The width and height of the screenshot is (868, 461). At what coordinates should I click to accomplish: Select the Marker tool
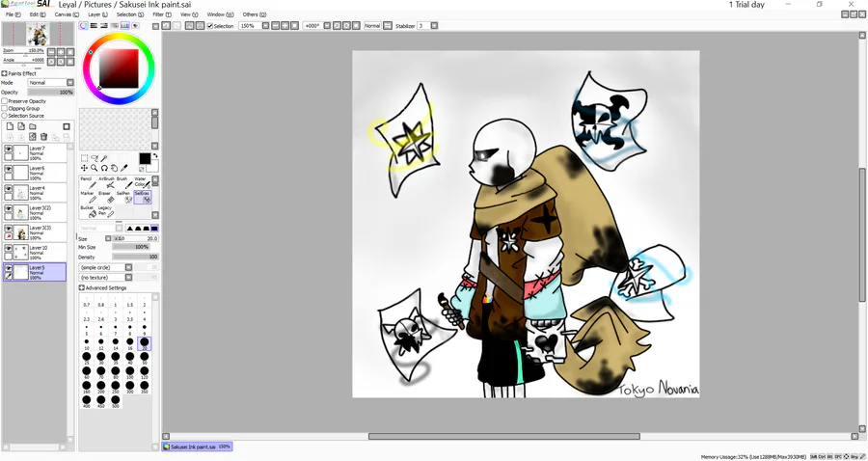tap(88, 197)
